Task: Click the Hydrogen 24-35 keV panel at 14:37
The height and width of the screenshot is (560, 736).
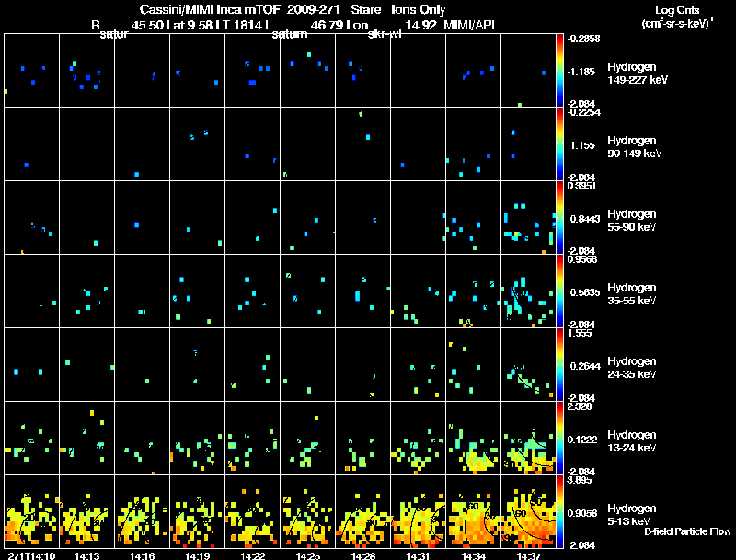Action: point(528,364)
